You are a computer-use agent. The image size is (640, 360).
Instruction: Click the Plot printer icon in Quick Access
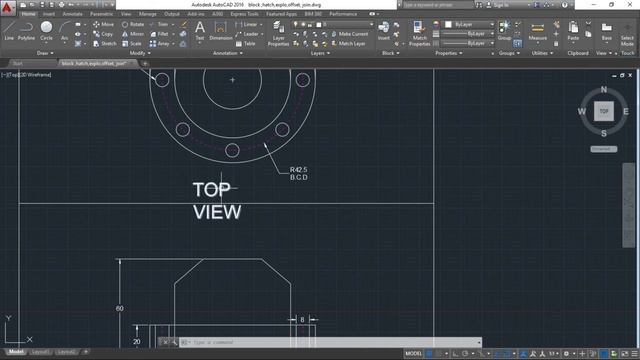tap(61, 5)
